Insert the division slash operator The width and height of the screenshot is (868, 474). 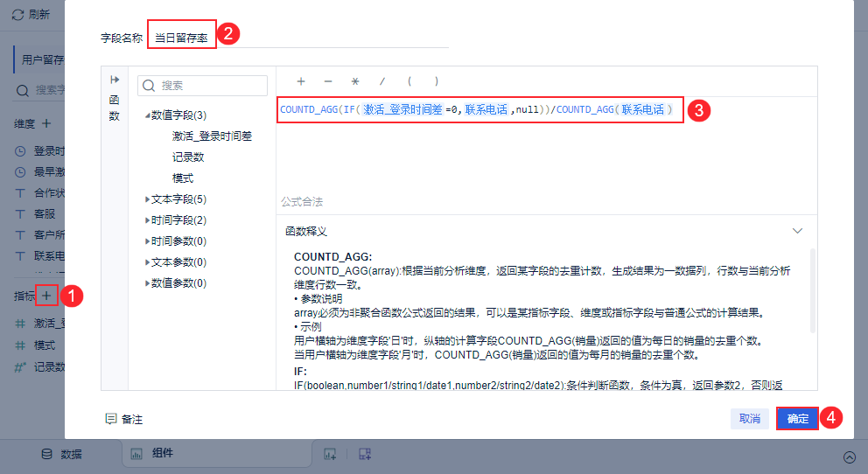pos(382,81)
